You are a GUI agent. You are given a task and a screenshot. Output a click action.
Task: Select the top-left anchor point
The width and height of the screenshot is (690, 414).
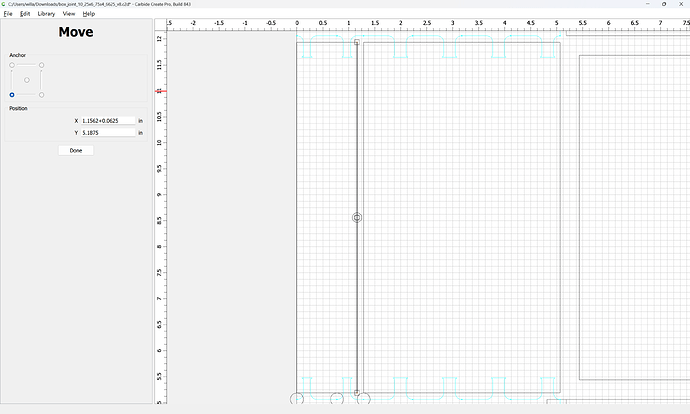[12, 65]
